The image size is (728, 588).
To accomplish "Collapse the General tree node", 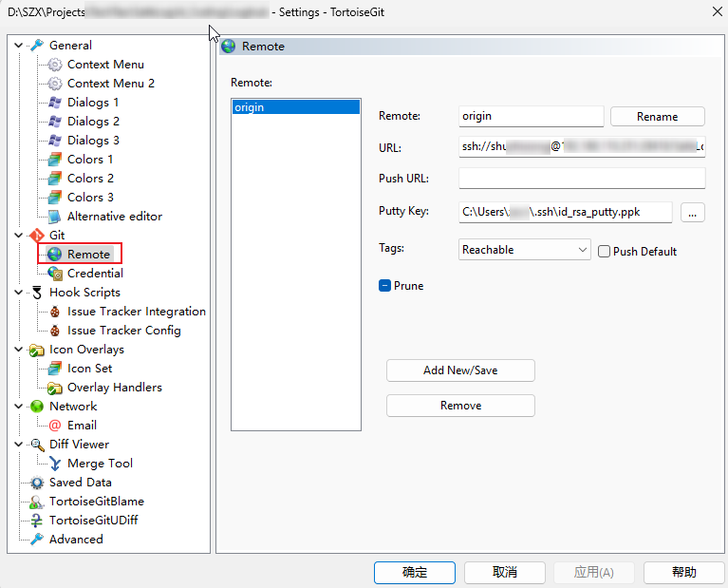I will pos(19,45).
